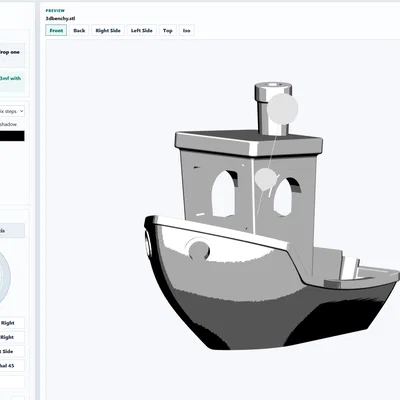Show the Iso view tab
The width and height of the screenshot is (400, 400).
point(186,30)
